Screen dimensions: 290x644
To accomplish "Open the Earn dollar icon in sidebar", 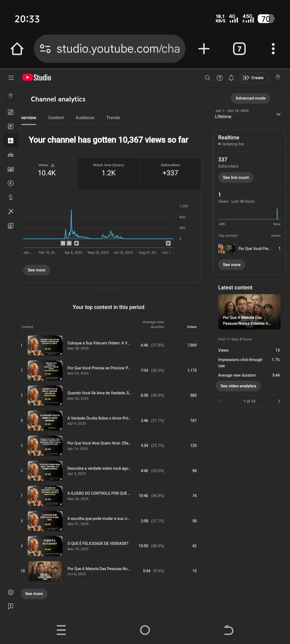I will click(x=11, y=197).
